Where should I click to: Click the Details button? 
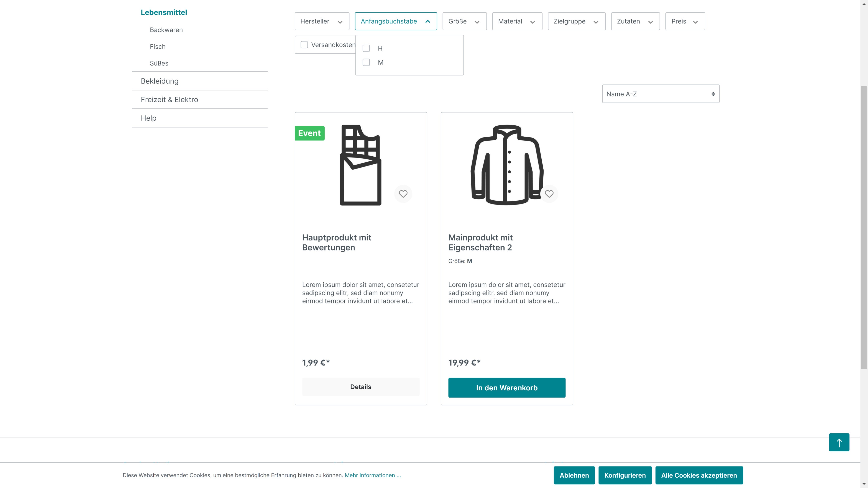pyautogui.click(x=360, y=387)
